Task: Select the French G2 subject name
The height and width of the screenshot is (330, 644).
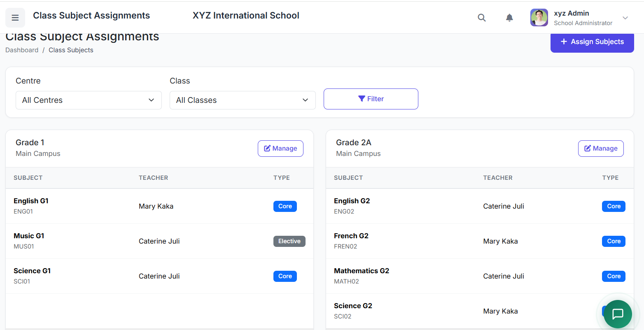Action: (351, 236)
